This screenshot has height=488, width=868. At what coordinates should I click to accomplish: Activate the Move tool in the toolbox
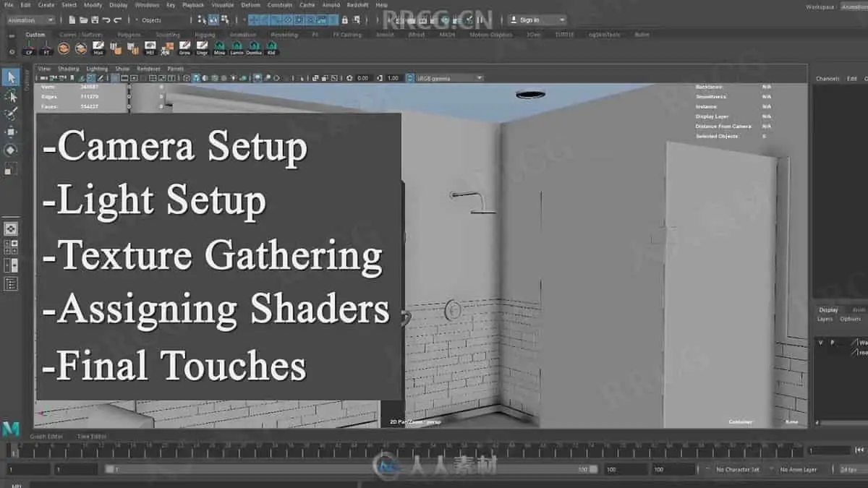click(11, 132)
